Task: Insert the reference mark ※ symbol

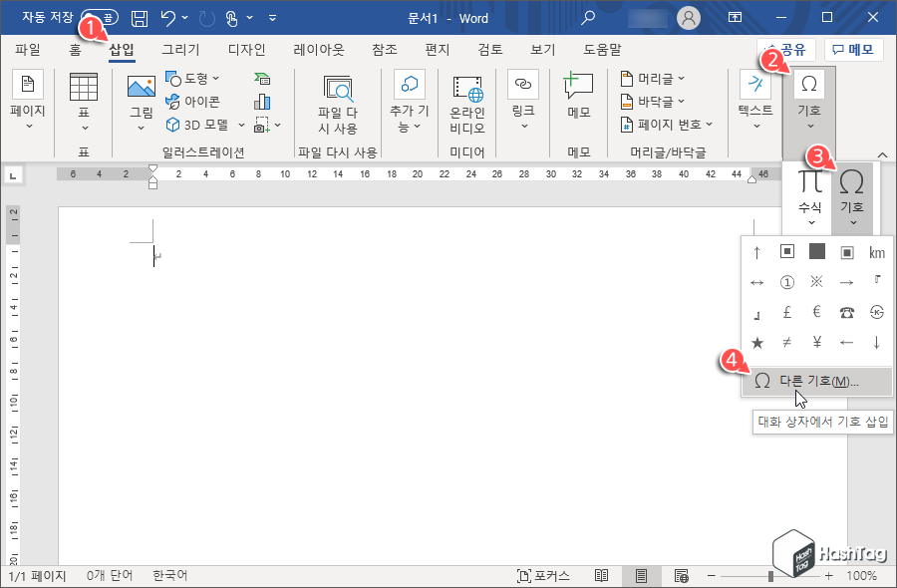Action: pyautogui.click(x=817, y=281)
